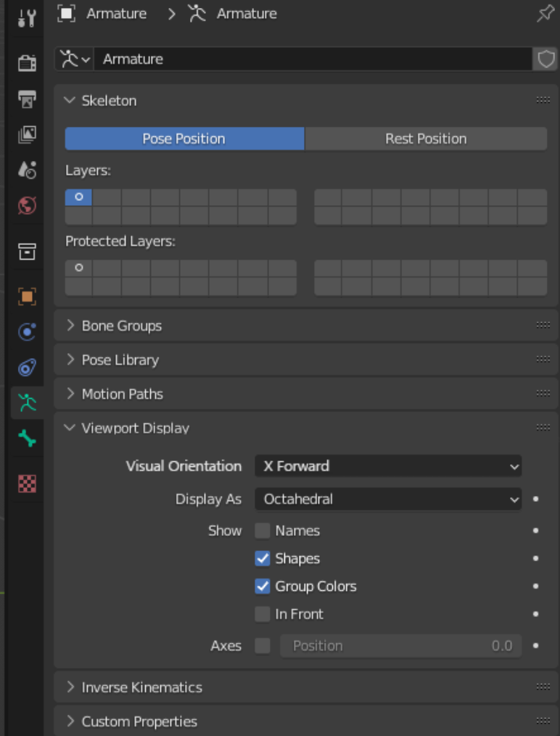The height and width of the screenshot is (736, 560).
Task: Click the animate dot beside Group Colors
Action: tap(535, 587)
